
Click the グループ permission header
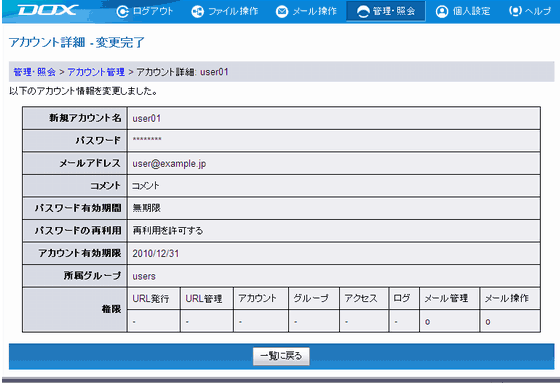311,298
